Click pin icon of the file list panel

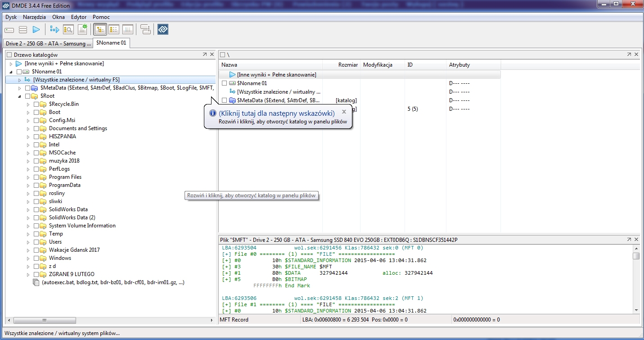pyautogui.click(x=629, y=54)
